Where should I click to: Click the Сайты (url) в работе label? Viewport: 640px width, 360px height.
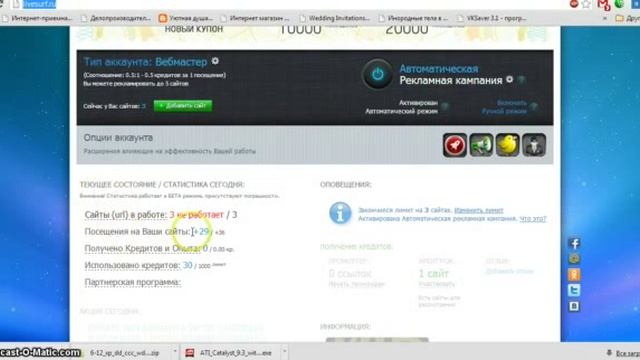click(126, 215)
